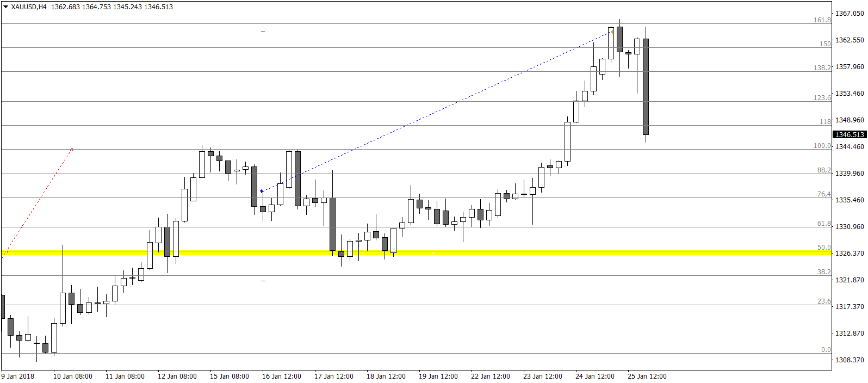Image resolution: width=868 pixels, height=383 pixels.
Task: Click price scale value 1317.370
Action: pos(850,306)
